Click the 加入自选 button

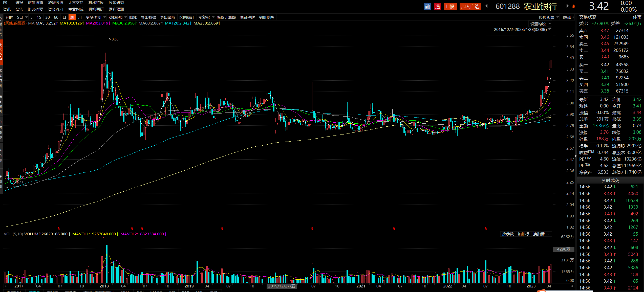[x=470, y=7]
